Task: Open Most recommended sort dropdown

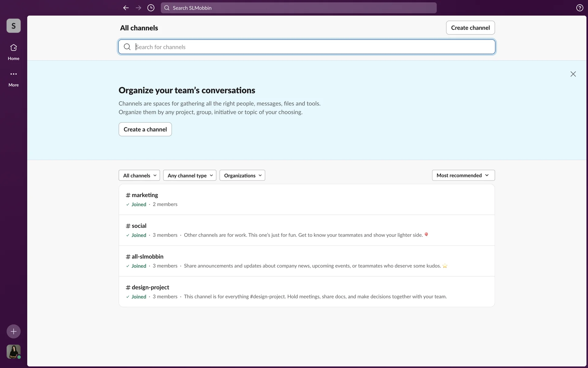Action: [463, 175]
